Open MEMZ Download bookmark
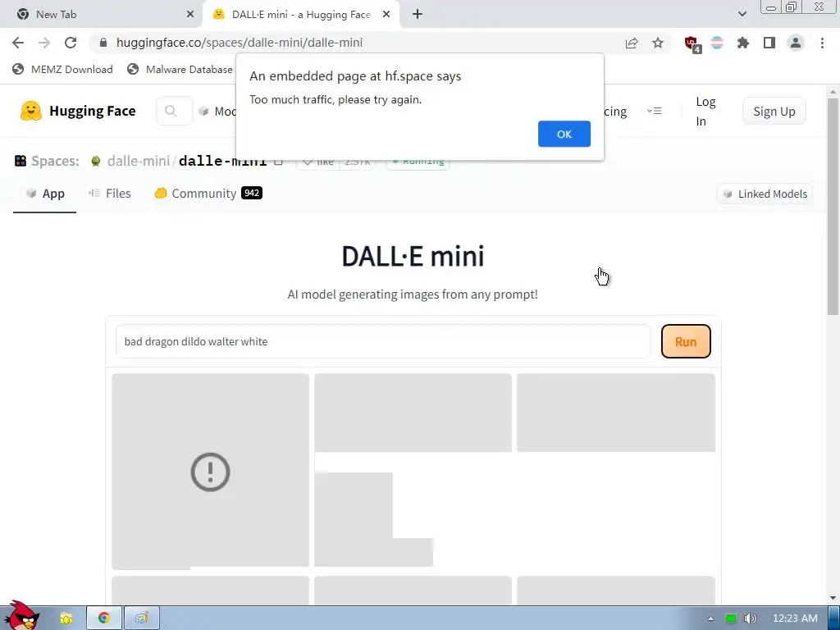840x630 pixels. point(62,69)
